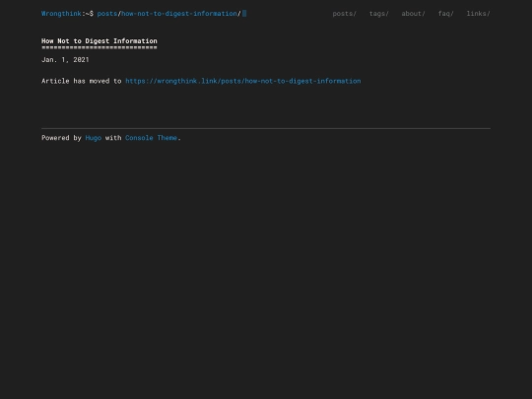Open the posts/ navigation menu item

(345, 14)
